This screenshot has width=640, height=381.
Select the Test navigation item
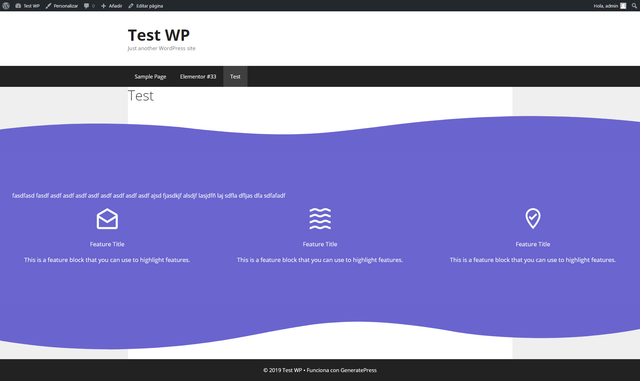click(235, 76)
